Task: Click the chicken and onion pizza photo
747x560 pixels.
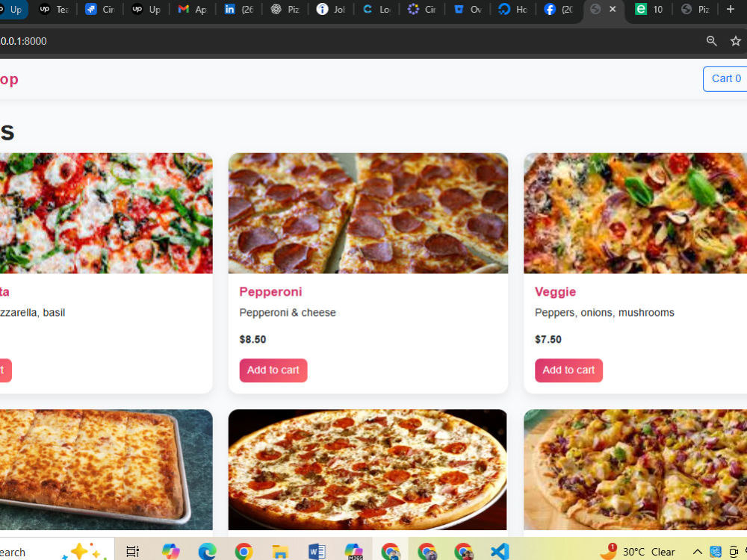Action: click(x=635, y=470)
